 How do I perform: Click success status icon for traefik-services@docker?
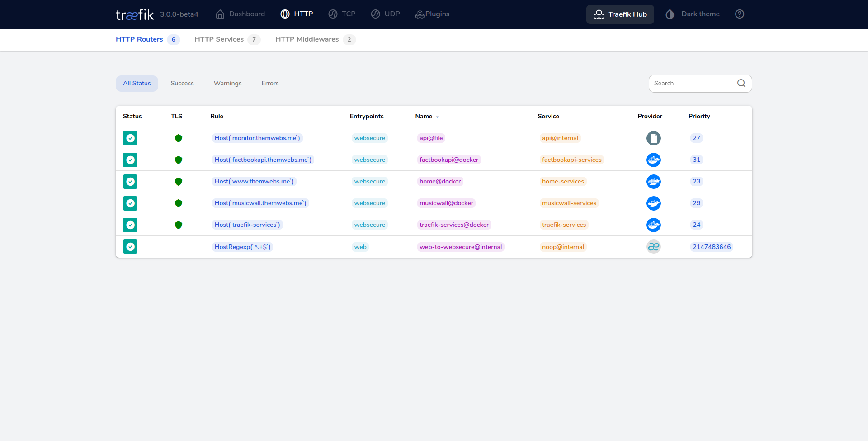click(x=130, y=225)
